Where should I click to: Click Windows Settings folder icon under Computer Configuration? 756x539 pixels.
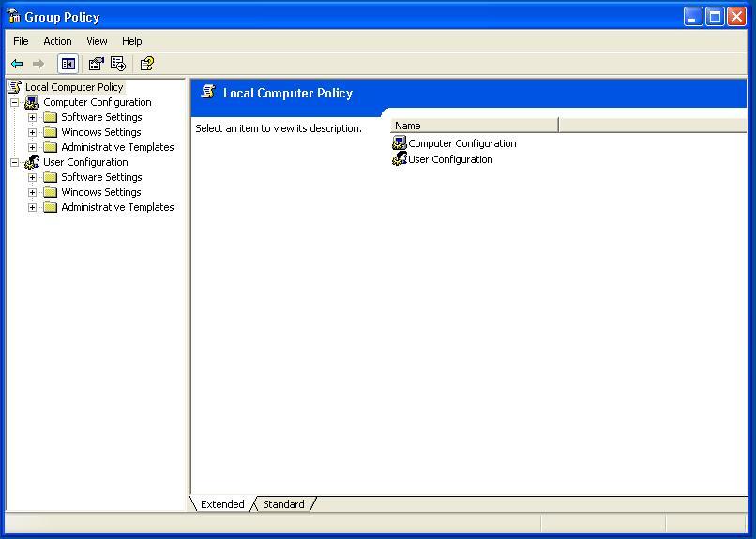coord(50,132)
